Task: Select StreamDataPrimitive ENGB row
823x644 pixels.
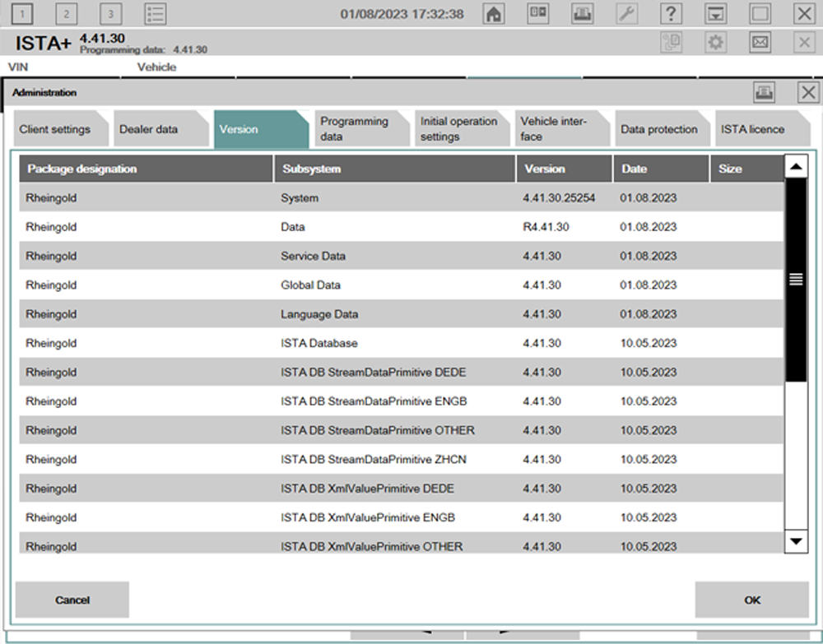Action: [x=402, y=401]
